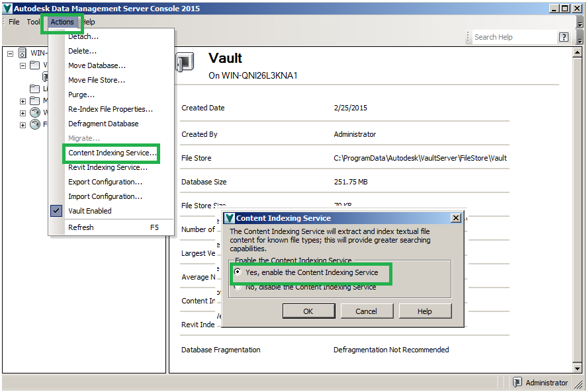Close the Content Indexing Service dialog
587x392 pixels.
tap(455, 218)
